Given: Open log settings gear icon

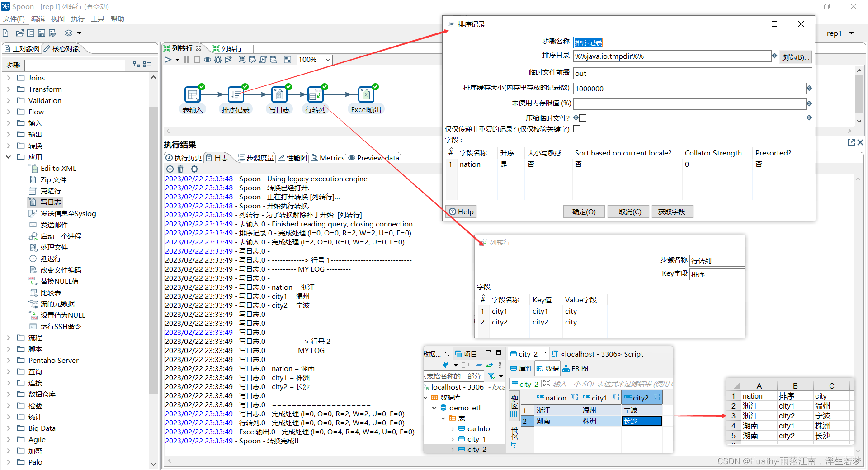Looking at the screenshot, I should click(194, 169).
